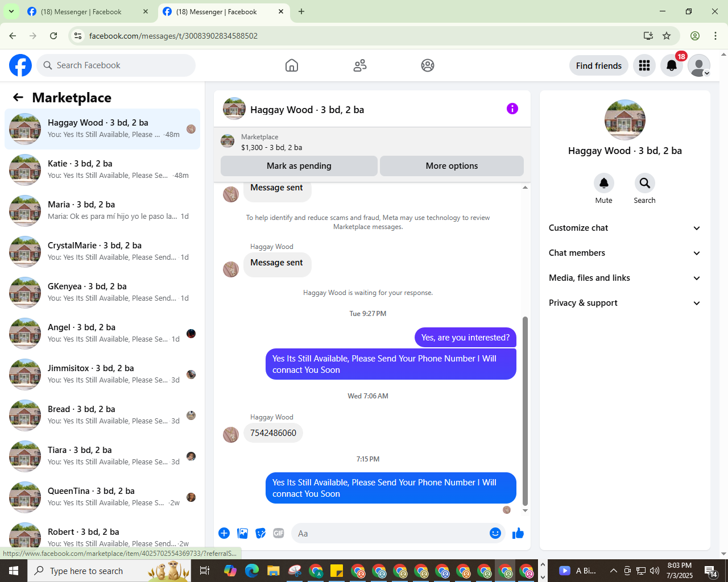The width and height of the screenshot is (728, 582).
Task: View site information icon in address bar
Action: point(78,36)
